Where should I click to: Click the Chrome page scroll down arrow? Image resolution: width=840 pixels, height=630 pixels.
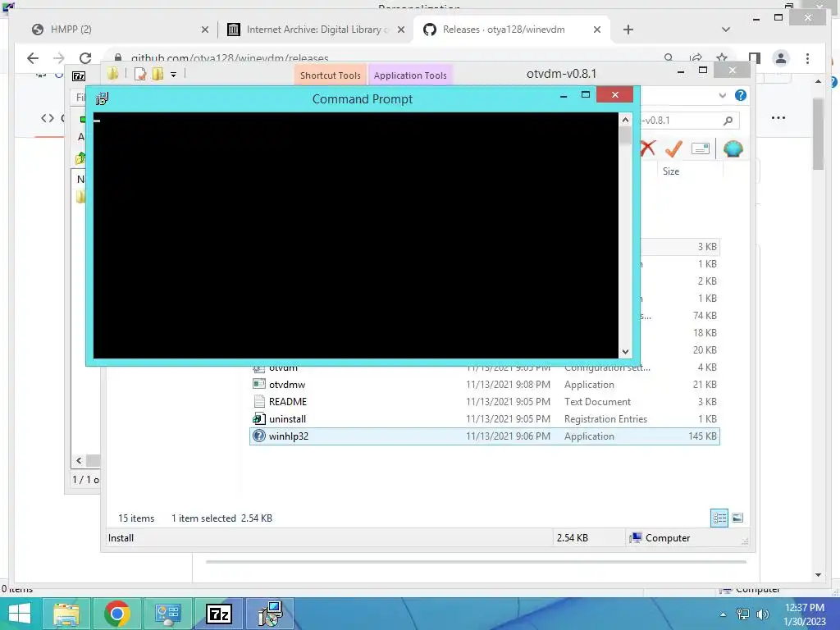[818, 575]
